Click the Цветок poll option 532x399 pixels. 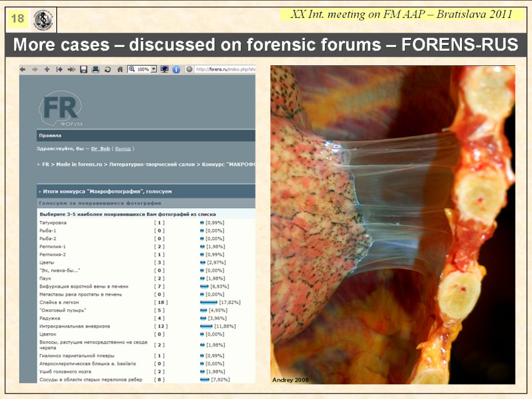tap(47, 334)
